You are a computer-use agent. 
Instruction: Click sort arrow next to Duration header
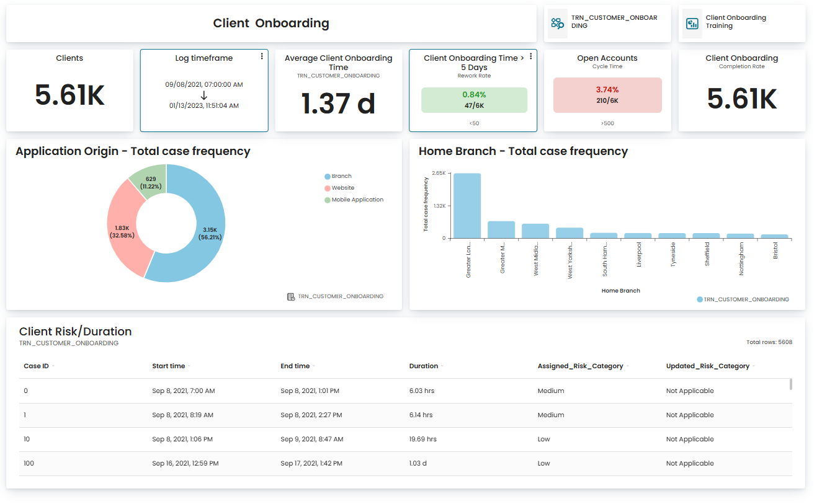(x=442, y=366)
